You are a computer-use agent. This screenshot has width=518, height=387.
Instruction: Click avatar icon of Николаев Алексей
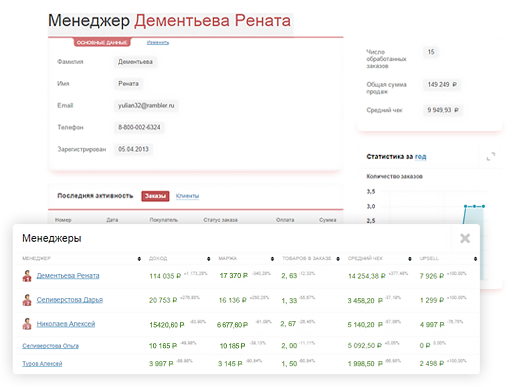tap(27, 324)
